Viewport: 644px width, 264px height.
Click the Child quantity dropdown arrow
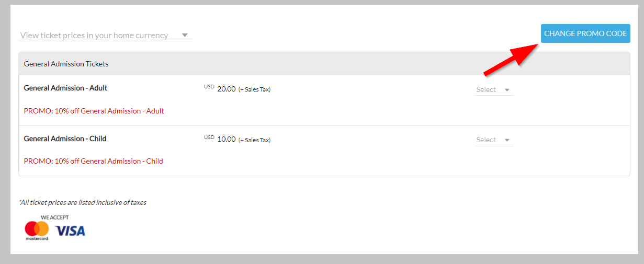pos(507,140)
